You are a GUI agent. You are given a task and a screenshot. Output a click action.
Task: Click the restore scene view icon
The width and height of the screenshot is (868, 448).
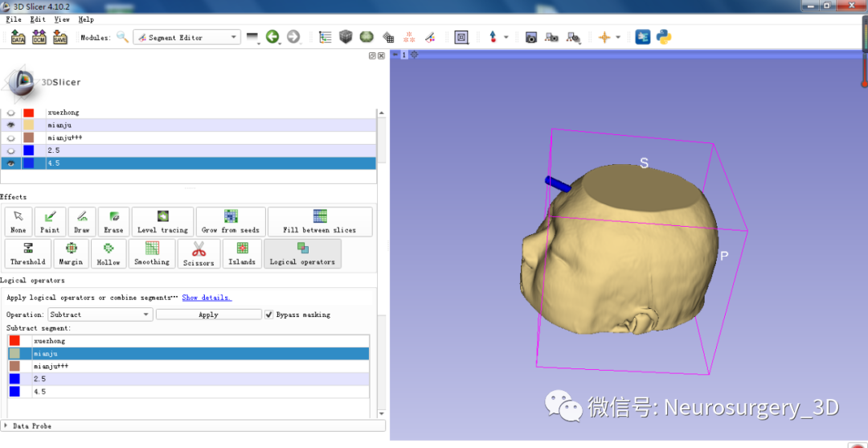(x=574, y=38)
